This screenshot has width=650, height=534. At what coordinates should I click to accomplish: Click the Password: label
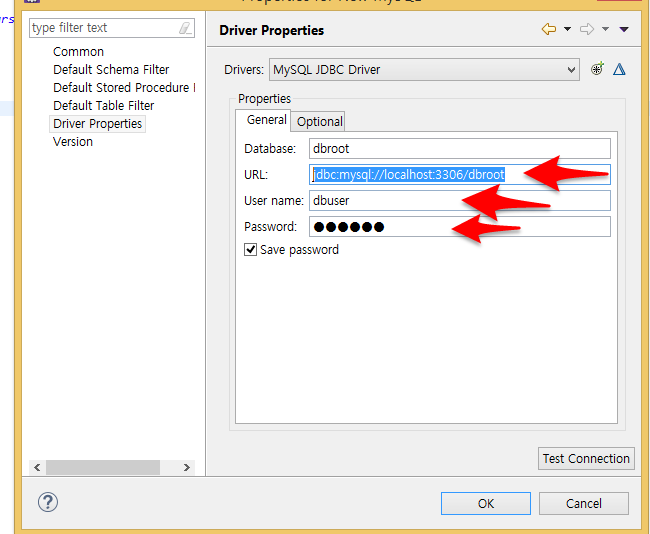pos(270,227)
